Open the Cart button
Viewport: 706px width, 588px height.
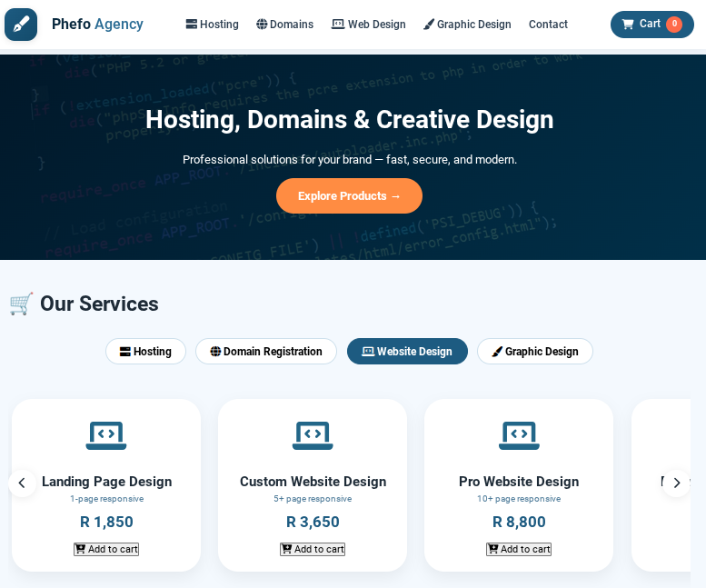point(651,25)
